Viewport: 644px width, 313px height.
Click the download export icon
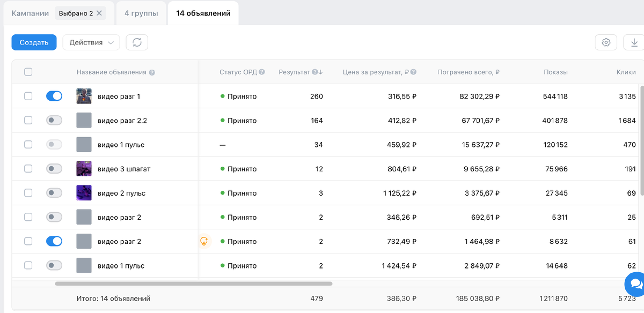click(634, 42)
